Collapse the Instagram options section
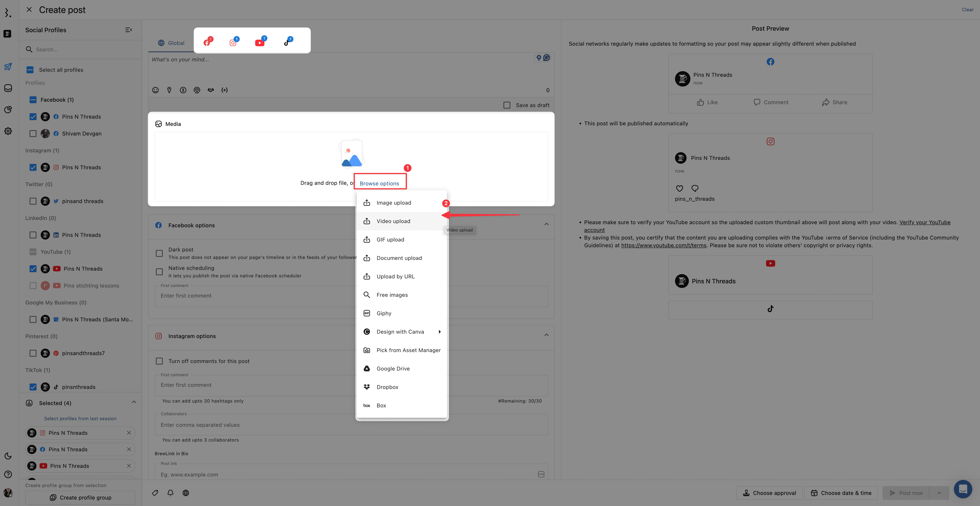 coord(546,335)
